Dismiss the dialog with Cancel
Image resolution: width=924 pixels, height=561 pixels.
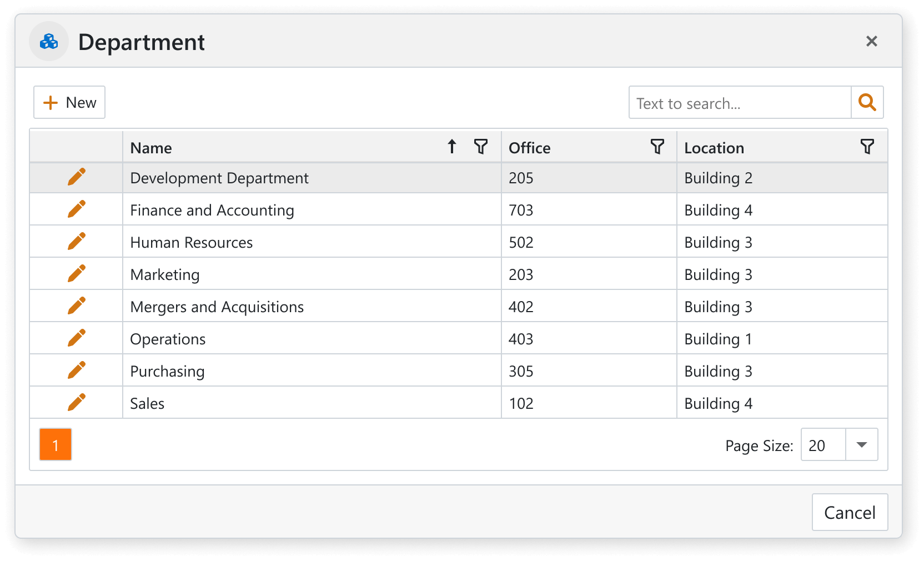[849, 512]
